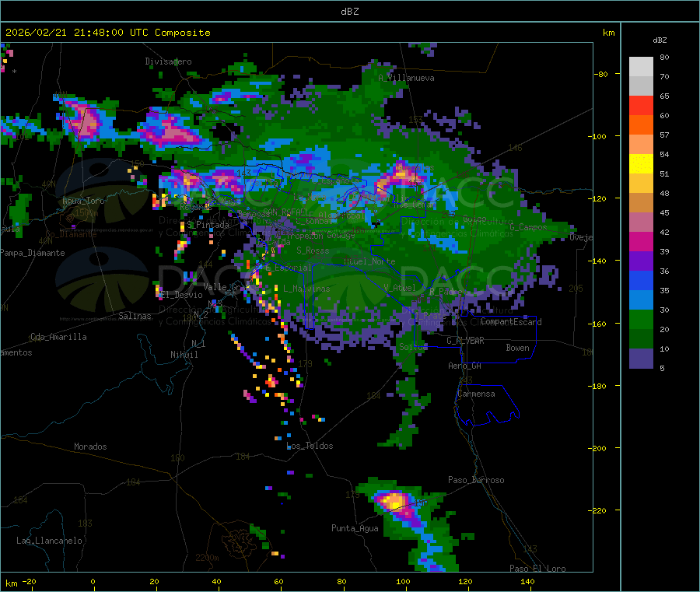Select the slate 5-10 dBZ legend band
This screenshot has width=700, height=592.
click(x=641, y=359)
